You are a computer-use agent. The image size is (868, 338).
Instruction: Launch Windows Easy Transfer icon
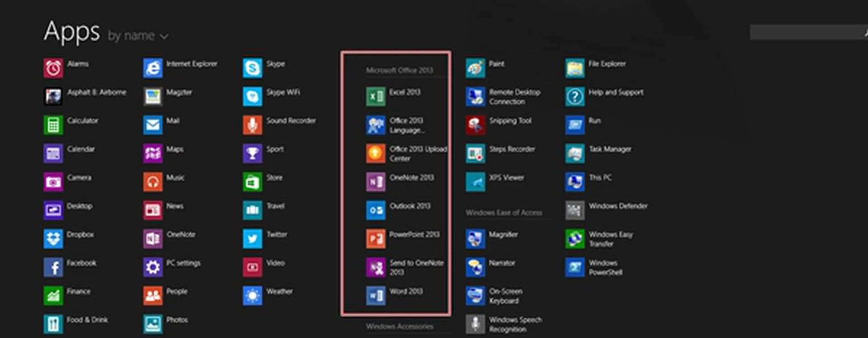point(575,239)
